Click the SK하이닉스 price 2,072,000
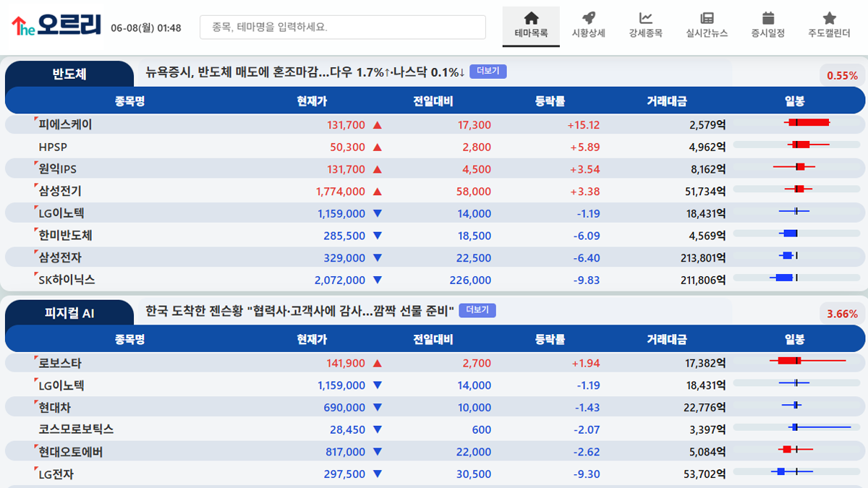Viewport: 868px width, 488px height. (340, 281)
